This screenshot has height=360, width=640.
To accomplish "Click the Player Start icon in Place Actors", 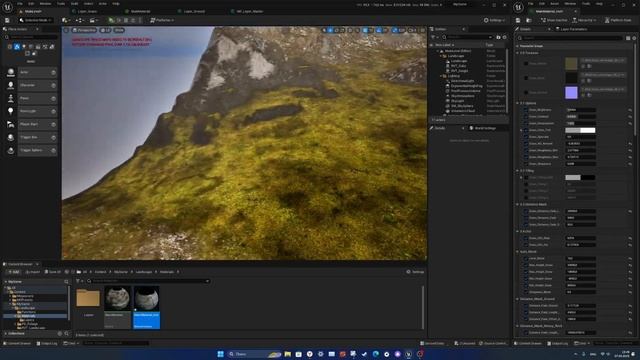I will tap(11, 124).
